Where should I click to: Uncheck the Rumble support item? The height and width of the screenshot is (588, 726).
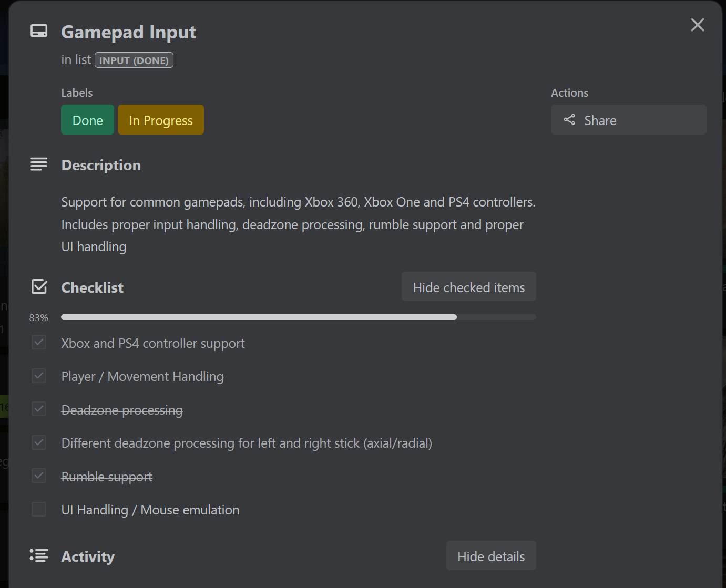coord(39,476)
